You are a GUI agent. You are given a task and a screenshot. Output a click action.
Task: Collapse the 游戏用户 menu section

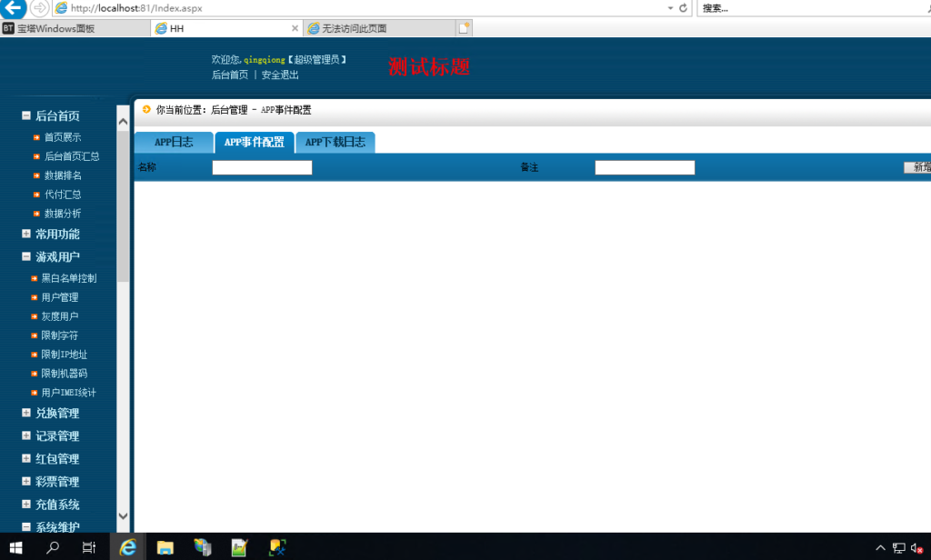(x=26, y=257)
